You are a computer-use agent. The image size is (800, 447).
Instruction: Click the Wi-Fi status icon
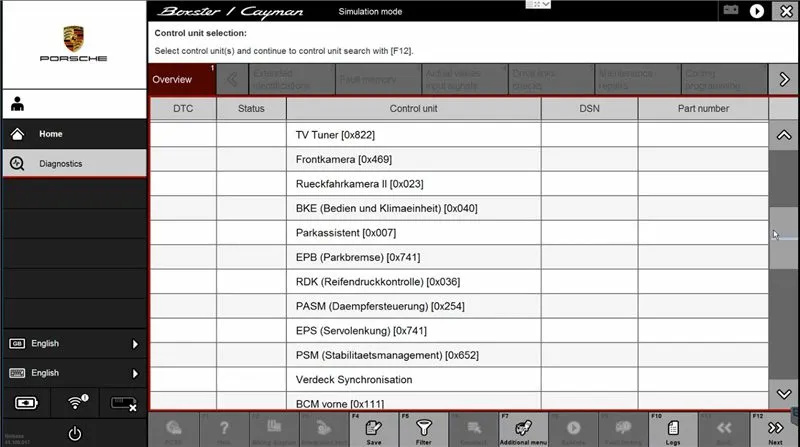(x=77, y=402)
